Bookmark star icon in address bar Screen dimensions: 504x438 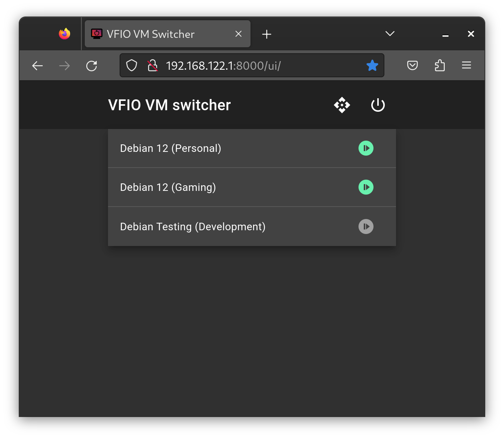[x=372, y=66]
